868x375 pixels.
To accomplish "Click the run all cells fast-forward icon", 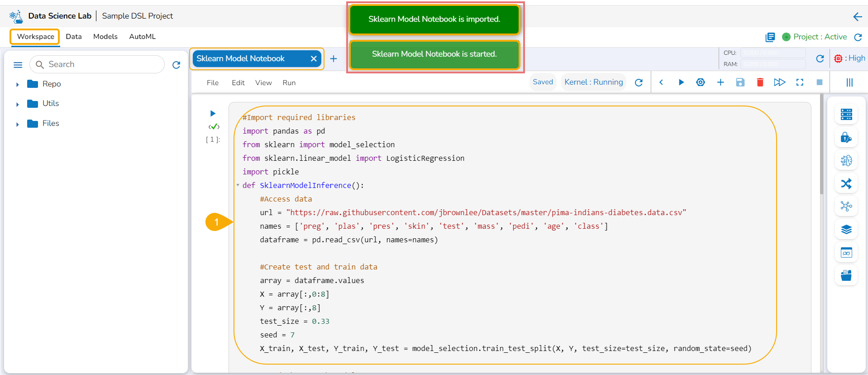I will [779, 82].
